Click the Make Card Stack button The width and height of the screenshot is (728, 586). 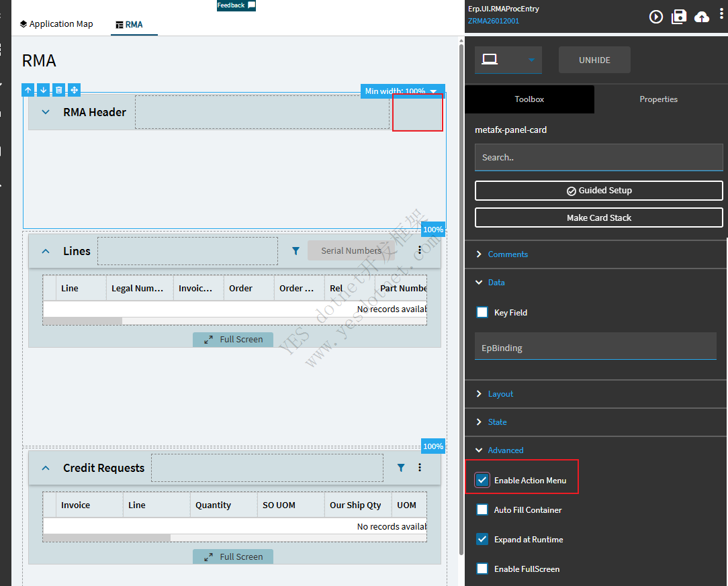[598, 217]
